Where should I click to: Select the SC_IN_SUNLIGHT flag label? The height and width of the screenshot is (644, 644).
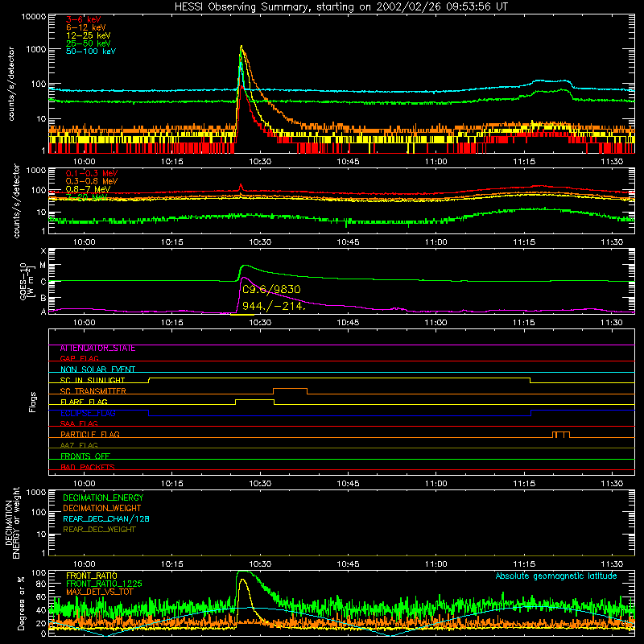93,380
